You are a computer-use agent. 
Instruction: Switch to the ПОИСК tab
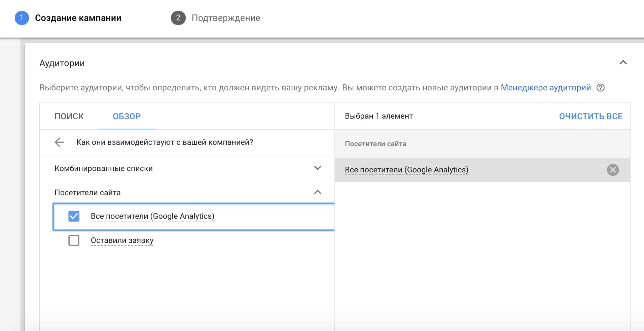point(69,116)
